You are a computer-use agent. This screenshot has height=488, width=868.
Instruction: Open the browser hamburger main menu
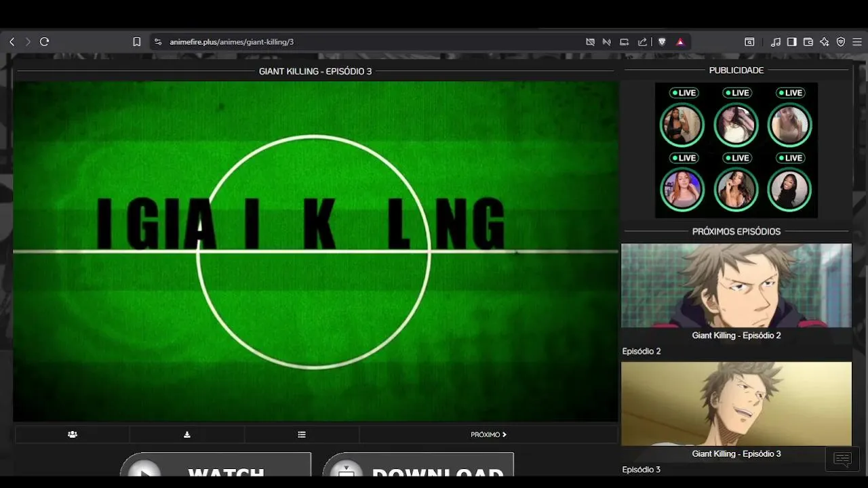coord(857,42)
